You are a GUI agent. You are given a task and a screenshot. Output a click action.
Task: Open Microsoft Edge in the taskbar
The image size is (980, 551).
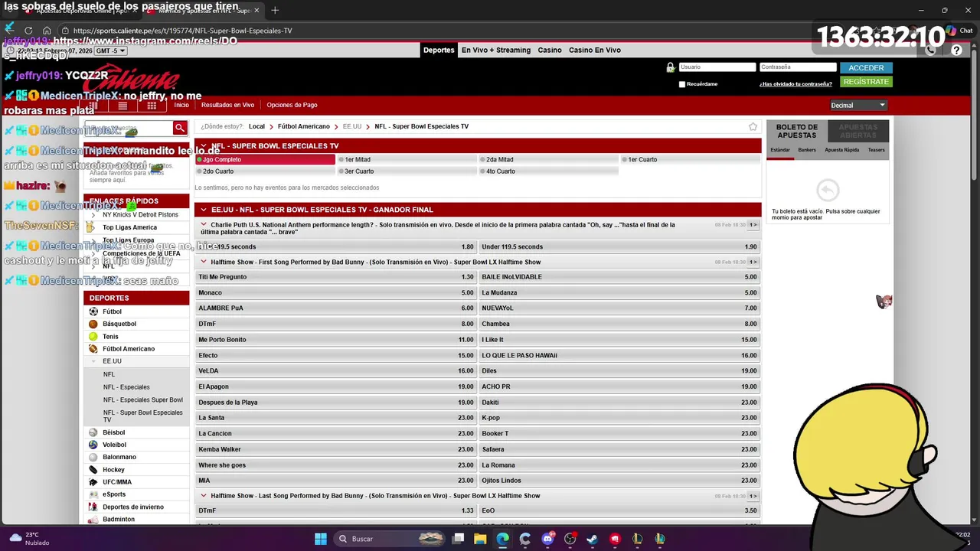502,539
